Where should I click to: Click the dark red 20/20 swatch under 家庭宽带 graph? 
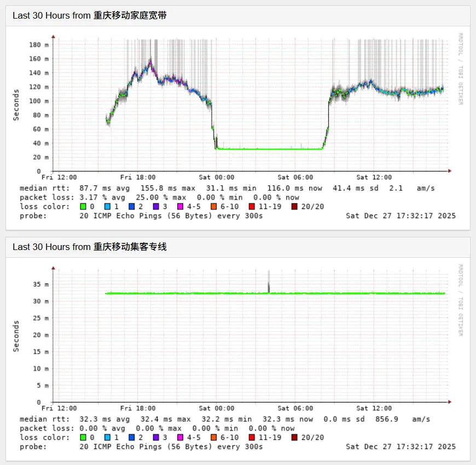coord(294,207)
